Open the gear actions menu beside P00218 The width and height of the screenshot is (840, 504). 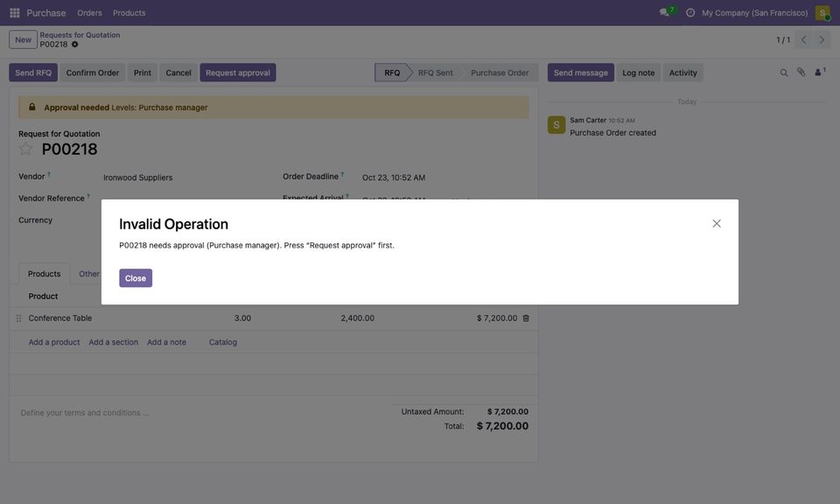[75, 45]
